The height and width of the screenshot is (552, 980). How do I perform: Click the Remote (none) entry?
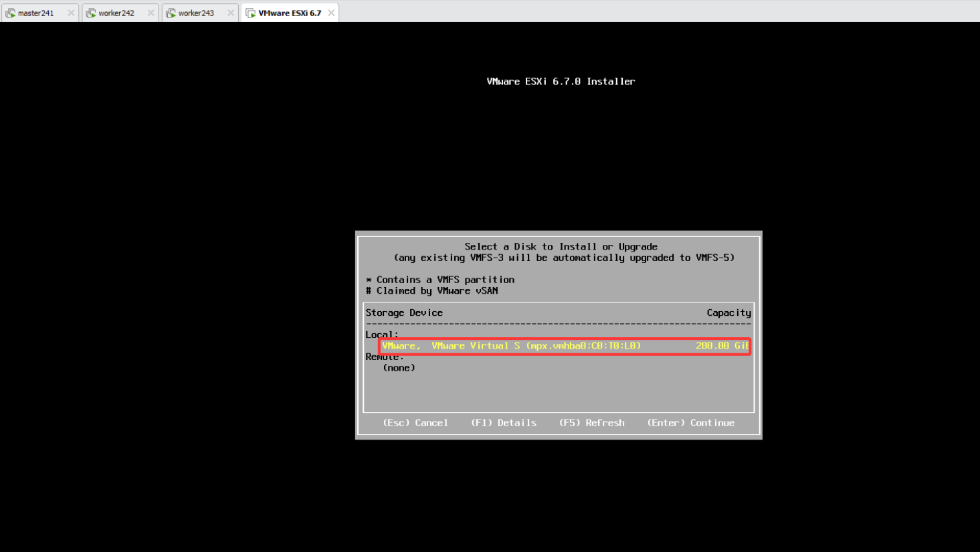(x=399, y=368)
